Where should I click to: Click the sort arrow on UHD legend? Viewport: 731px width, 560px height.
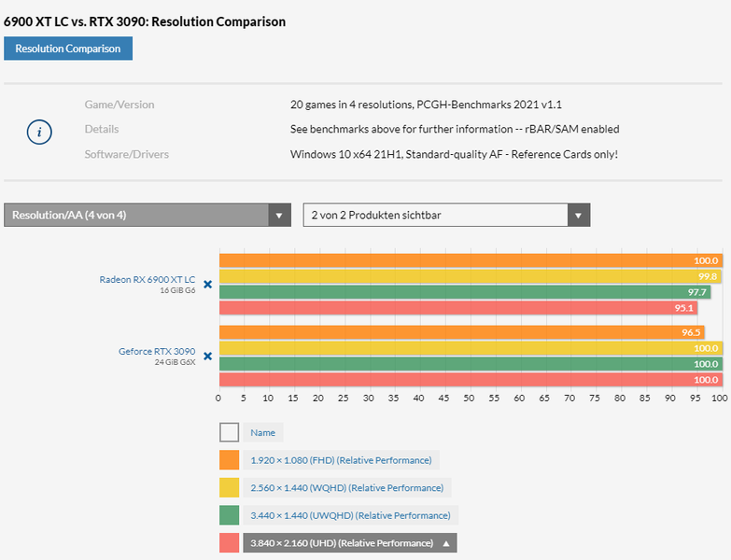point(446,543)
